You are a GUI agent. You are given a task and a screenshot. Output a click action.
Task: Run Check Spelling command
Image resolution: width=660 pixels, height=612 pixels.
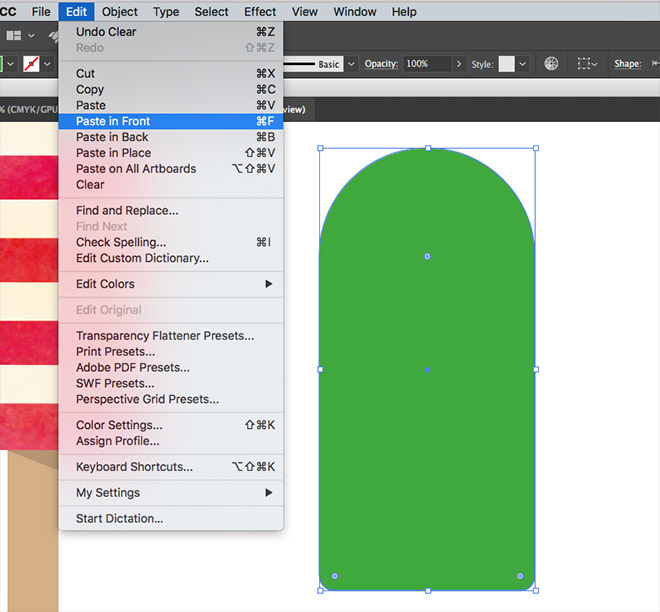171,242
